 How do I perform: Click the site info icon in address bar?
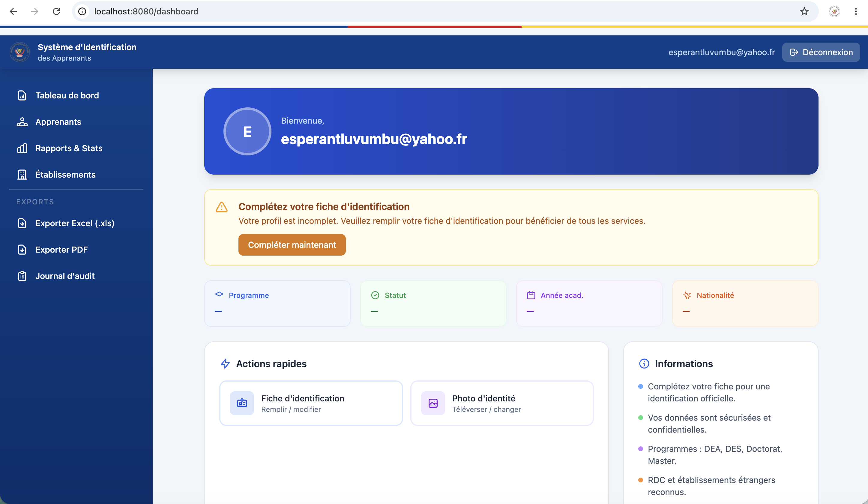[x=82, y=11]
